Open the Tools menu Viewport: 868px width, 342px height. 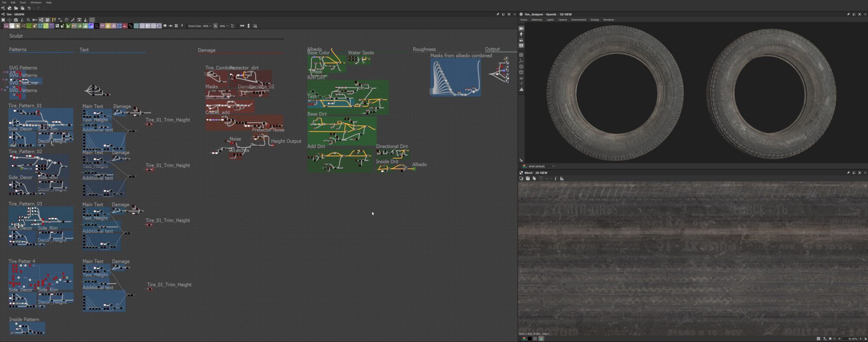click(23, 3)
